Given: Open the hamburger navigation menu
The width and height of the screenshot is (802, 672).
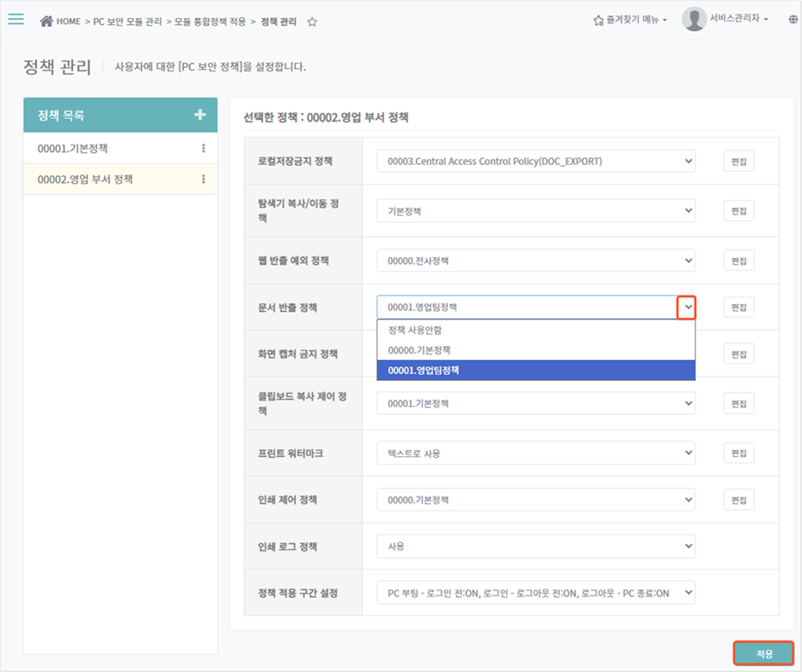Looking at the screenshot, I should pos(15,20).
